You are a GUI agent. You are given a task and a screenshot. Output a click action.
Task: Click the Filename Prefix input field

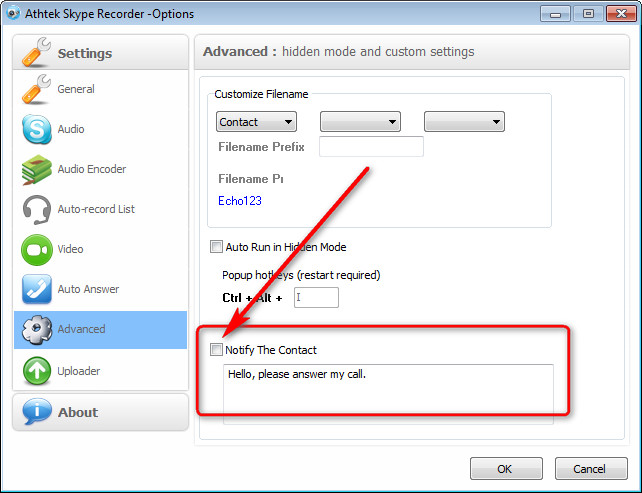(x=371, y=147)
